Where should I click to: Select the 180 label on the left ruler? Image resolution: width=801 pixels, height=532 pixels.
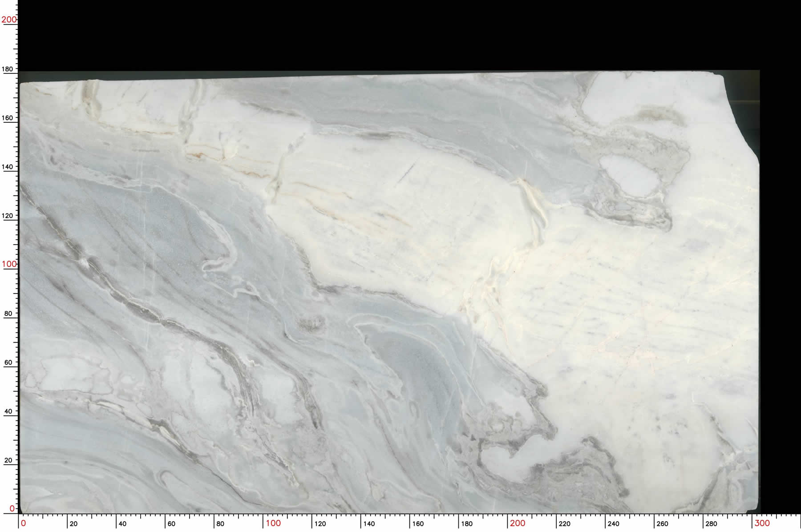[x=8, y=69]
